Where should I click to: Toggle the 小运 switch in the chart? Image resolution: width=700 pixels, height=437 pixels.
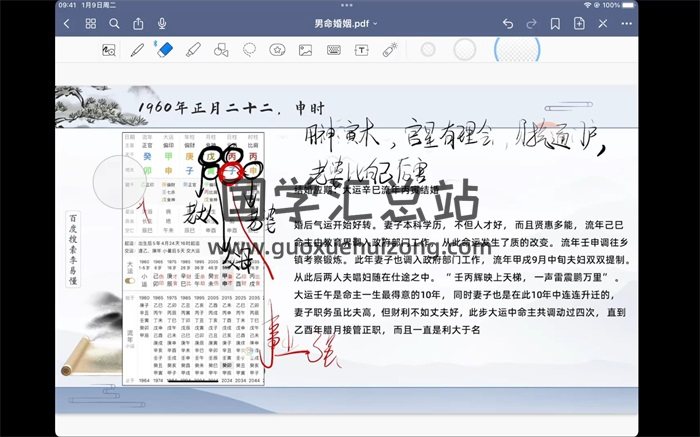130,281
